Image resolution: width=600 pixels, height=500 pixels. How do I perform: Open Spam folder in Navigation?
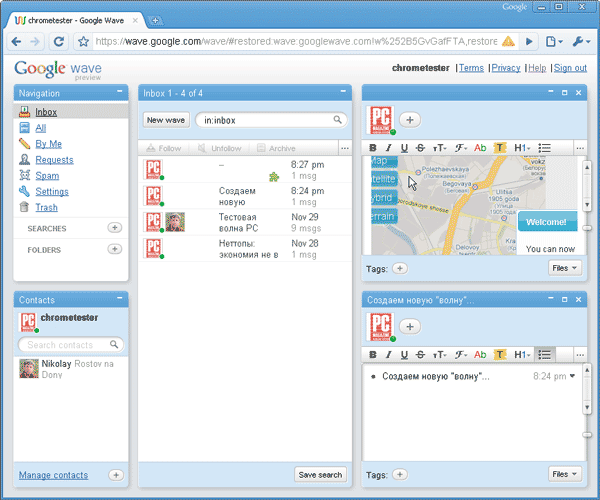click(47, 176)
